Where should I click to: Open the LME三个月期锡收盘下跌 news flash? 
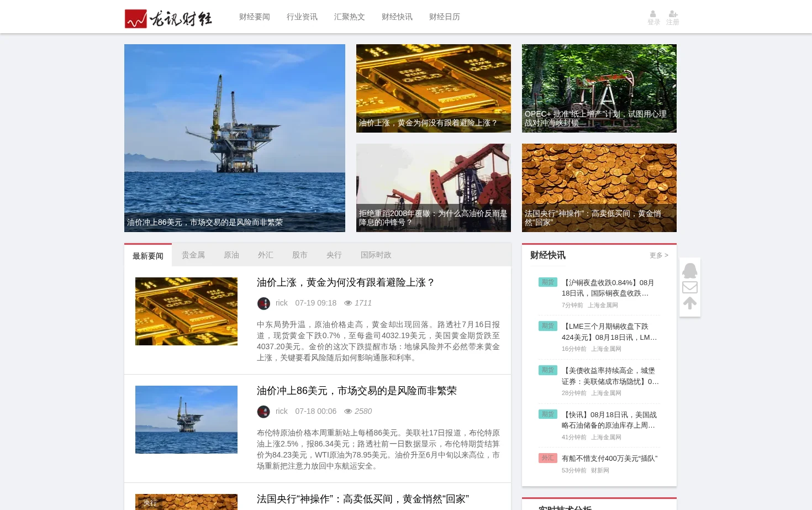point(610,332)
